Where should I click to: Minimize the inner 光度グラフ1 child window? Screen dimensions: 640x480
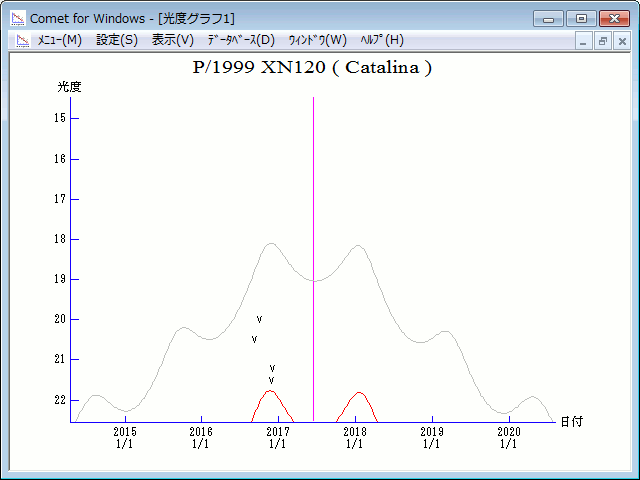coord(584,41)
